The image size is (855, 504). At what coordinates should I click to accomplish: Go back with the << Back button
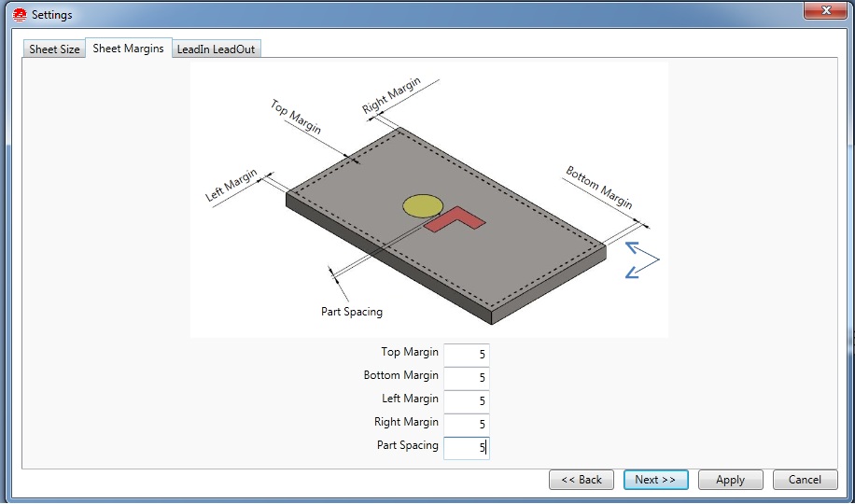(x=582, y=480)
